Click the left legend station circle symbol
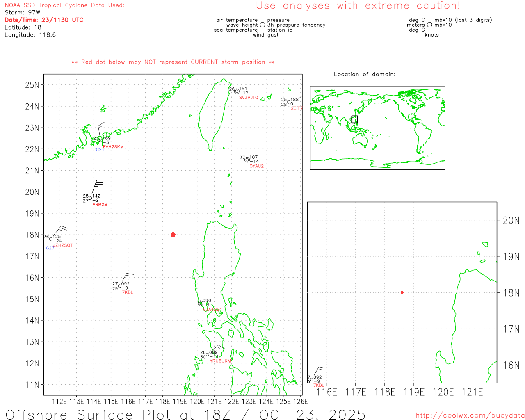This screenshot has height=420, width=525. coord(262,25)
